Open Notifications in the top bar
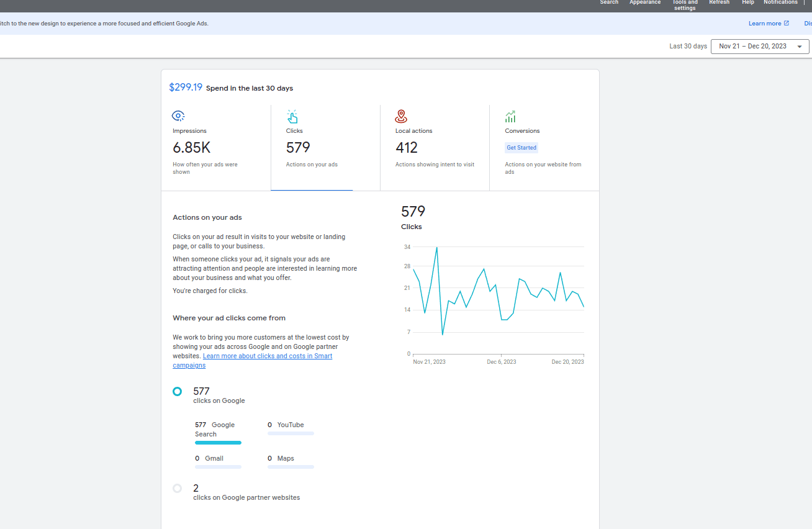The width and height of the screenshot is (812, 529). 780,2
